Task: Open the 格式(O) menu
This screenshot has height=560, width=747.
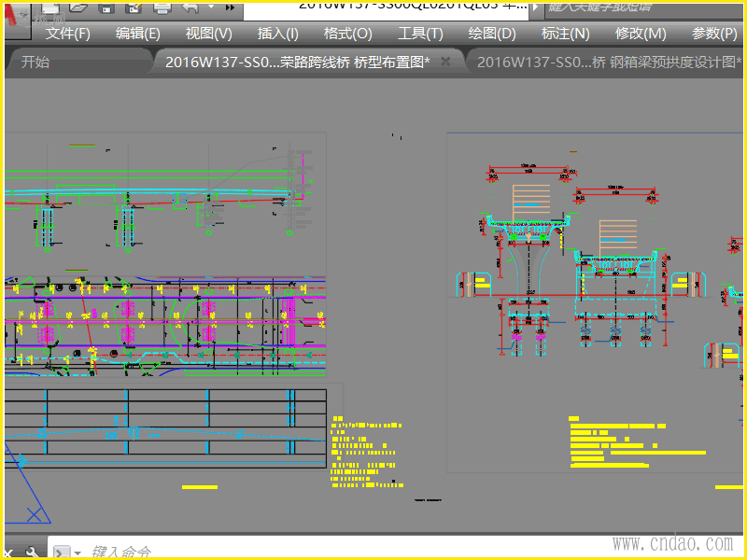Action: (x=347, y=34)
